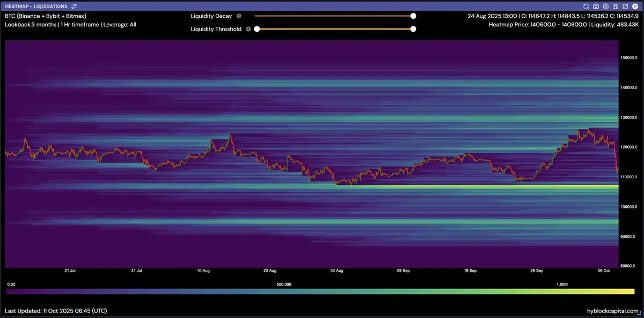
Task: Take a chart screenshot with camera icon
Action: pyautogui.click(x=596, y=6)
